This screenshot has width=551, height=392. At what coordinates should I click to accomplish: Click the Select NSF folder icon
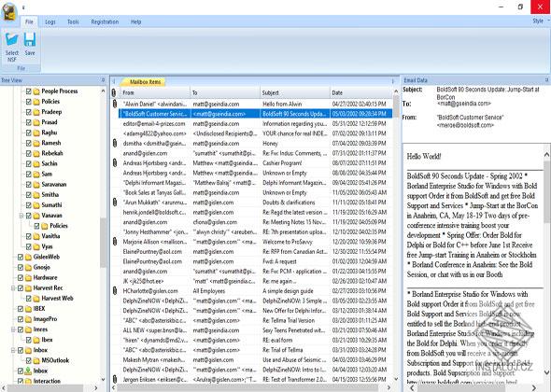pos(11,39)
